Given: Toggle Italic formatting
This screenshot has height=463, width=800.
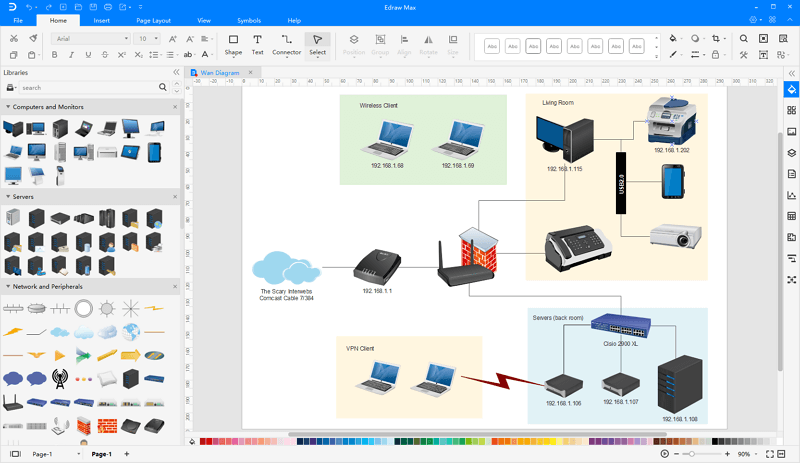Looking at the screenshot, I should [71, 55].
